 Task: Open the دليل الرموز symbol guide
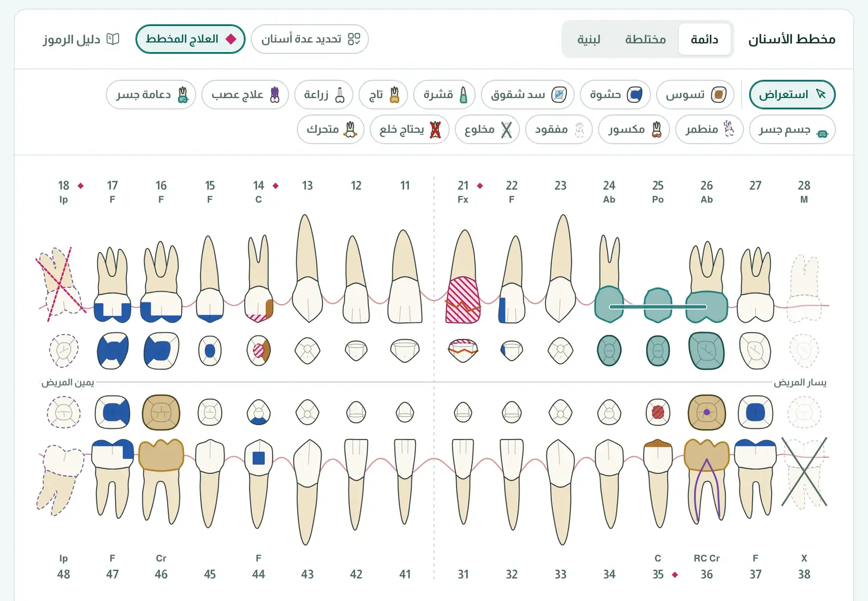point(81,39)
